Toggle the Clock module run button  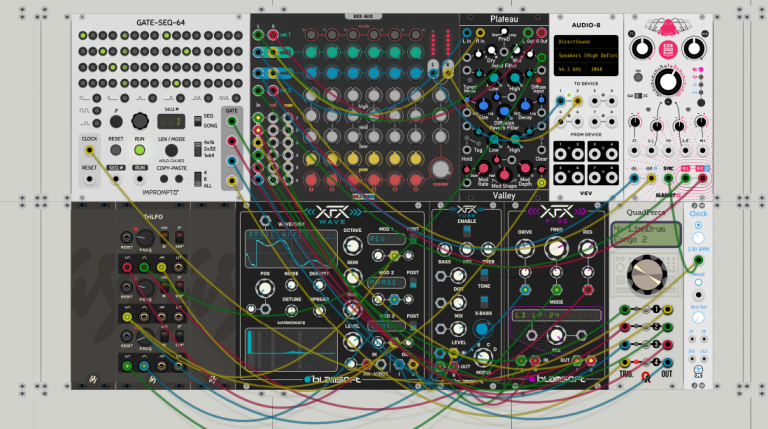click(x=698, y=225)
